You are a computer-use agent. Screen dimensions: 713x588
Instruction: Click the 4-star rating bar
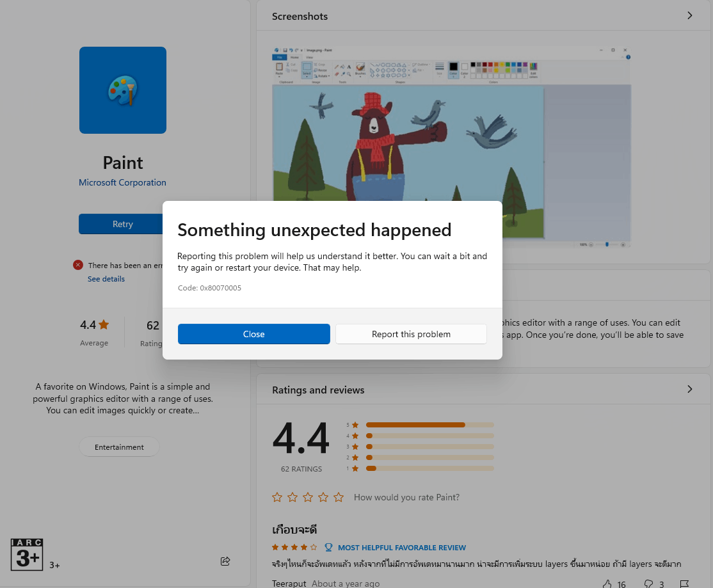[429, 436]
